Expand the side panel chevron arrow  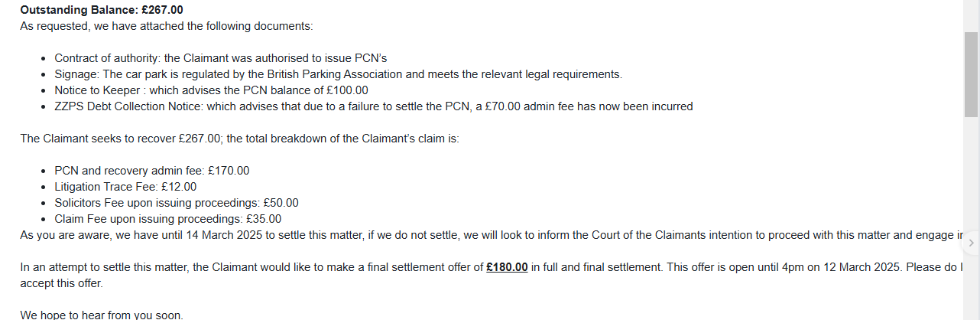(971, 243)
